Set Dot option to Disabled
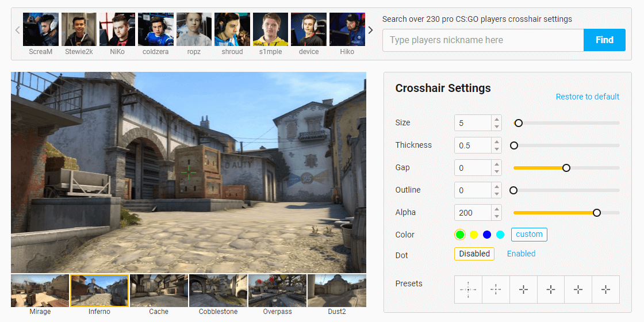644x322 pixels. click(474, 254)
